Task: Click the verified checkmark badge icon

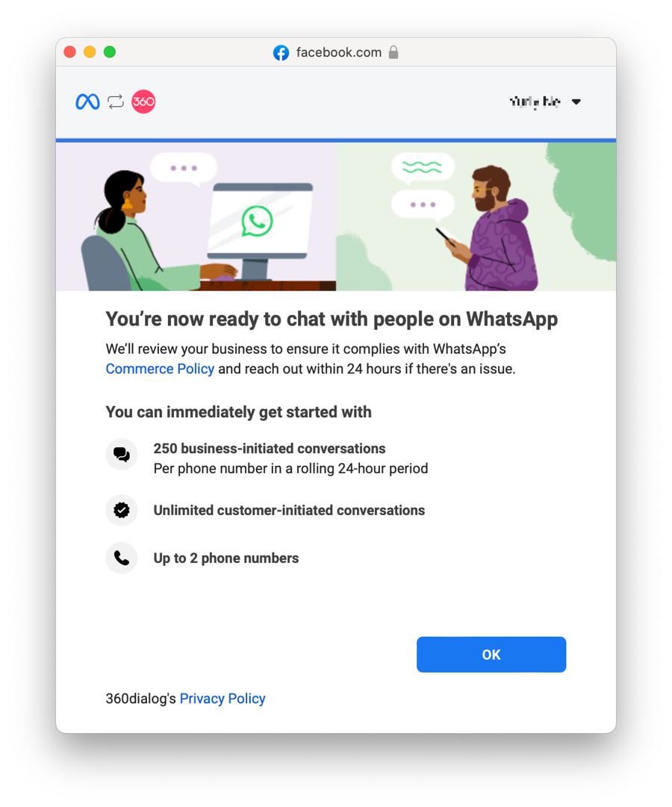Action: [x=122, y=510]
